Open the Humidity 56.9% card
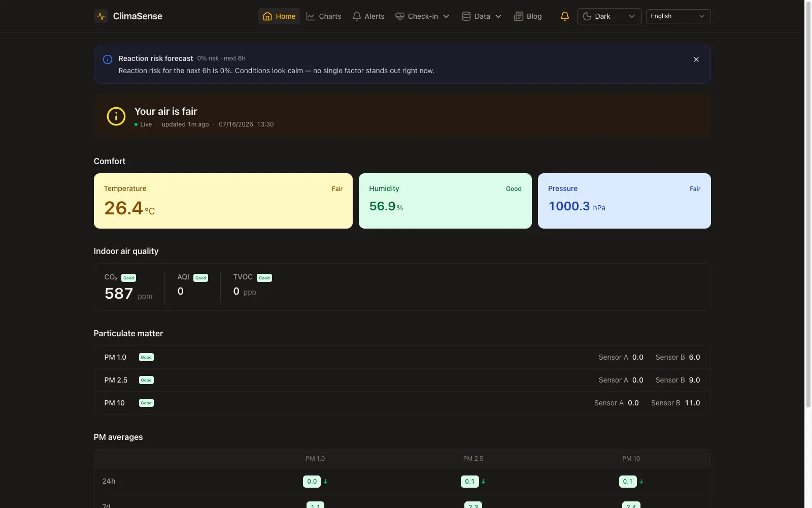Viewport: 812px width, 508px height. pyautogui.click(x=445, y=201)
